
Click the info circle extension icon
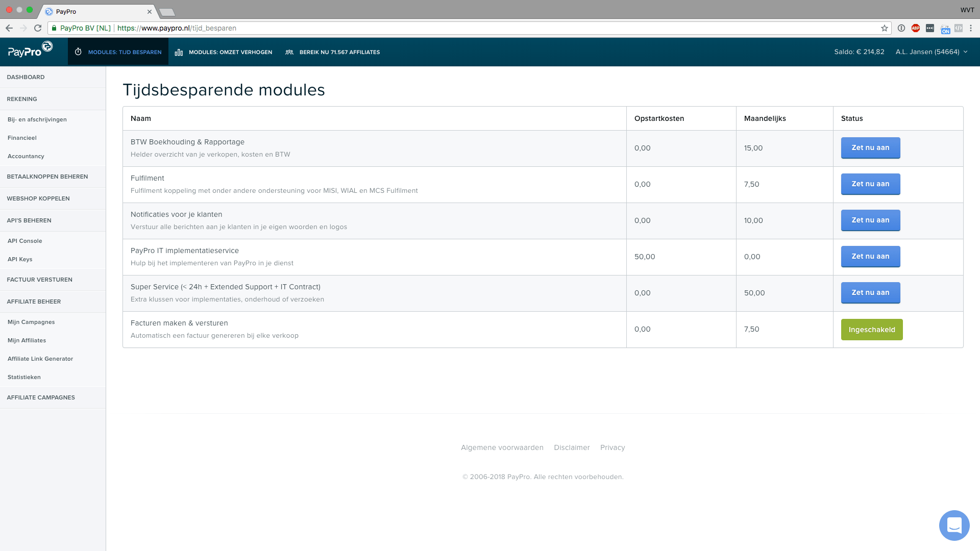tap(901, 28)
